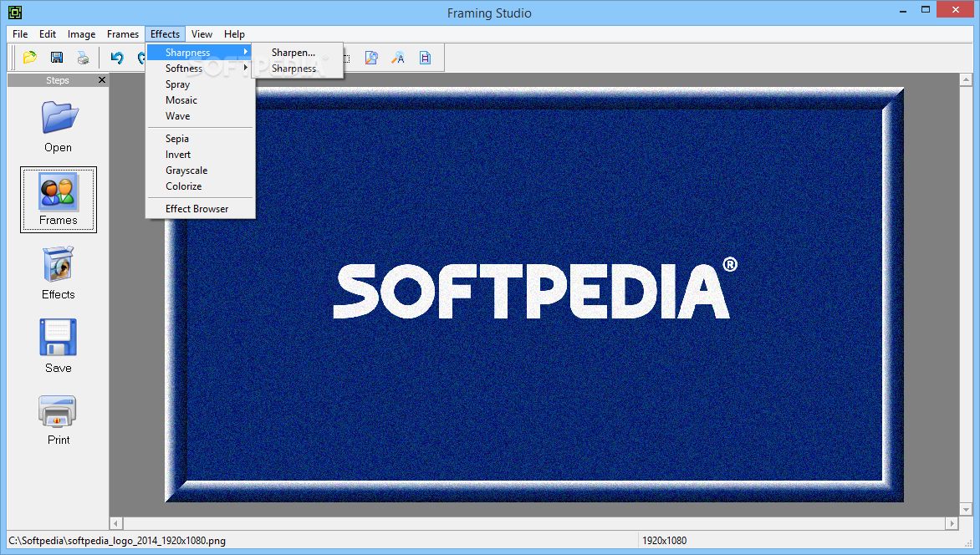Click the file path in status bar

tap(117, 541)
